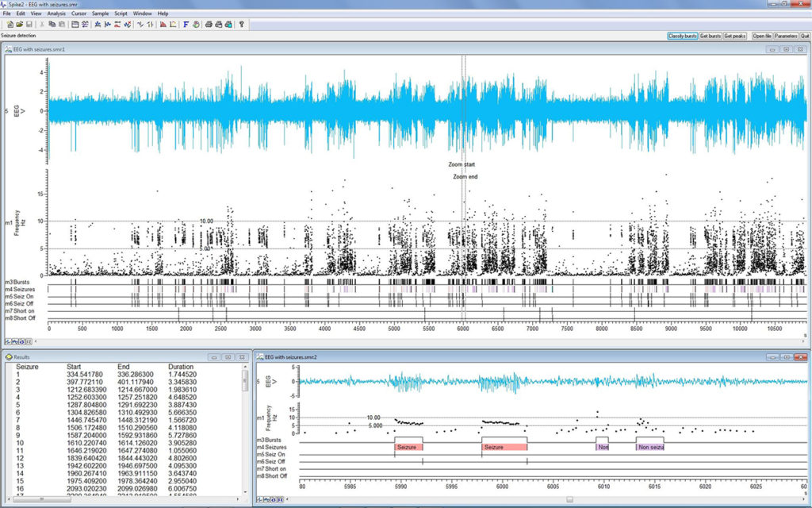Open the Analysis menu
812x508 pixels.
(56, 13)
